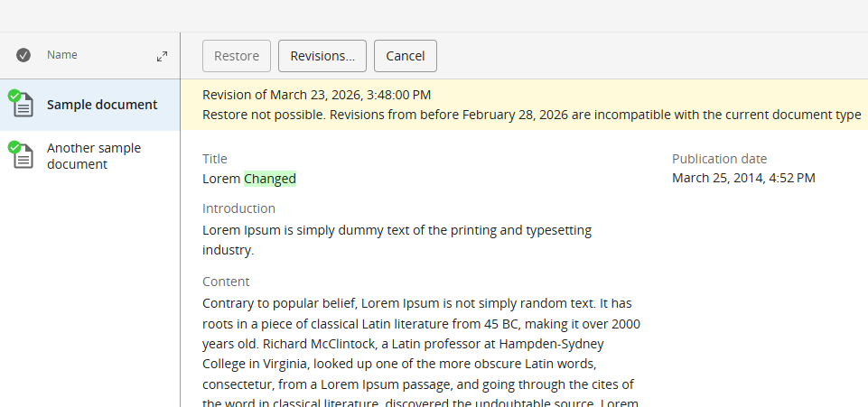Click green check badge on Sample document
The image size is (868, 407).
click(14, 96)
